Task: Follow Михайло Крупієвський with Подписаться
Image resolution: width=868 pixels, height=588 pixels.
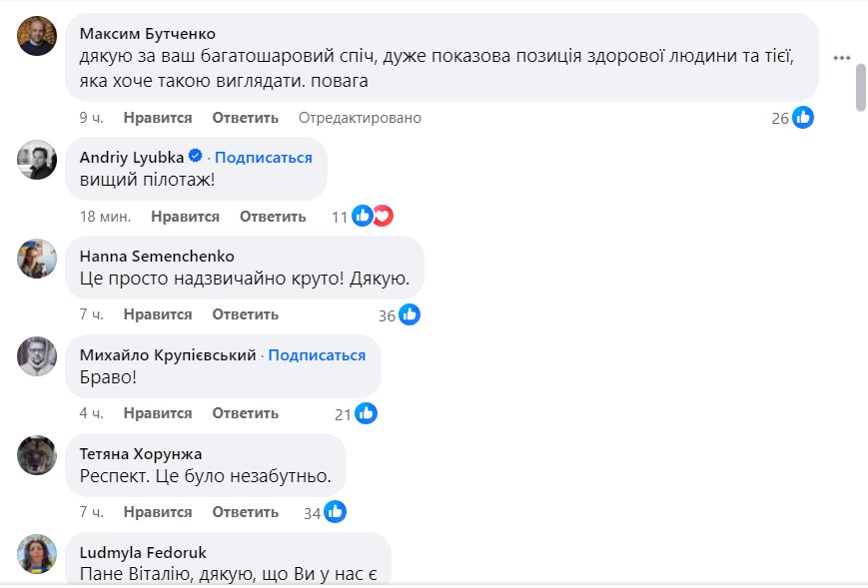Action: pyautogui.click(x=317, y=355)
